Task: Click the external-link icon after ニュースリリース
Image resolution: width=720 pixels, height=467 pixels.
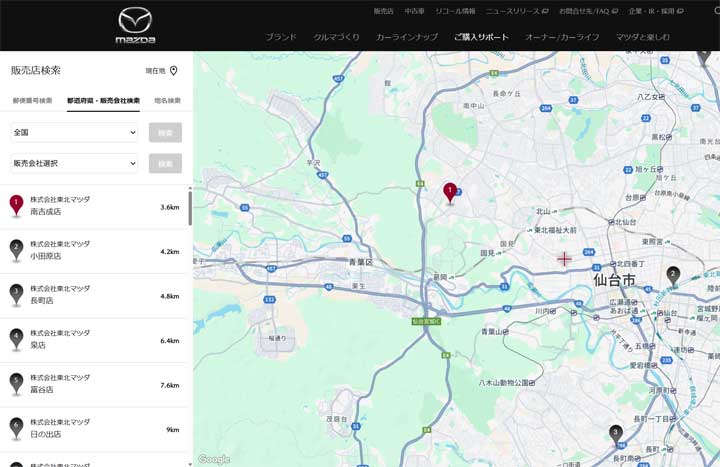Action: click(546, 11)
